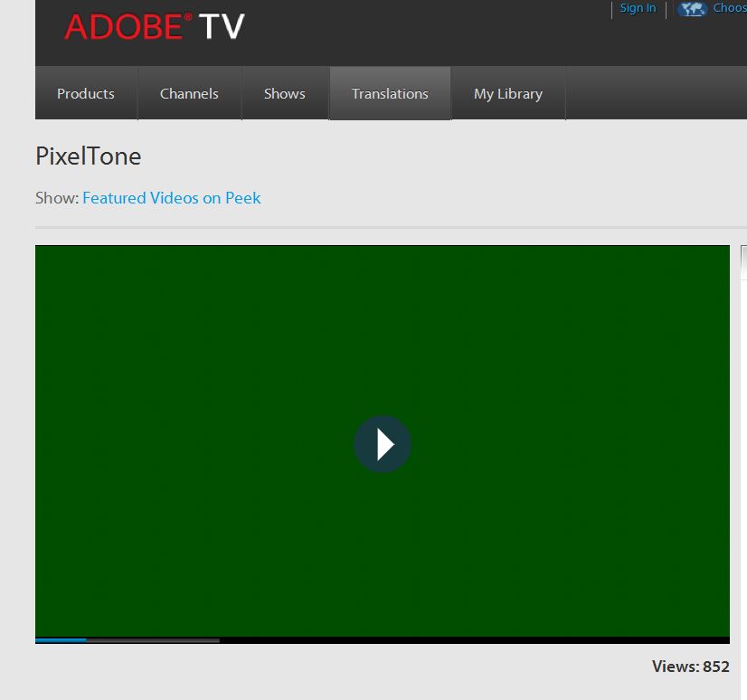This screenshot has height=700, width=747.
Task: Click the PixelTone page title
Action: coord(88,156)
